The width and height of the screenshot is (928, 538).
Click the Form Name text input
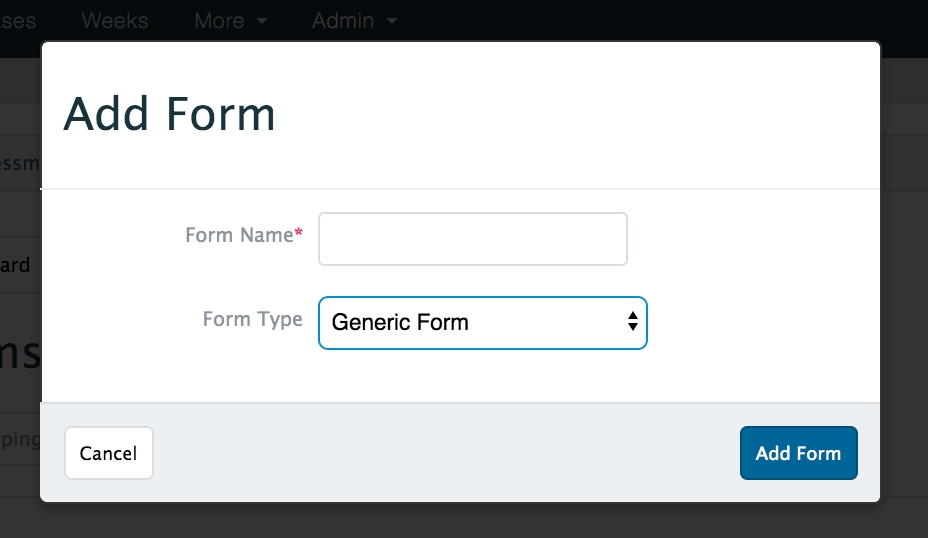[472, 239]
